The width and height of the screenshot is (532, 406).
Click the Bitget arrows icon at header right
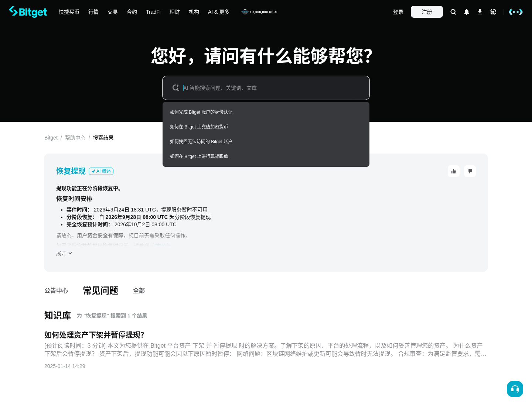click(516, 12)
